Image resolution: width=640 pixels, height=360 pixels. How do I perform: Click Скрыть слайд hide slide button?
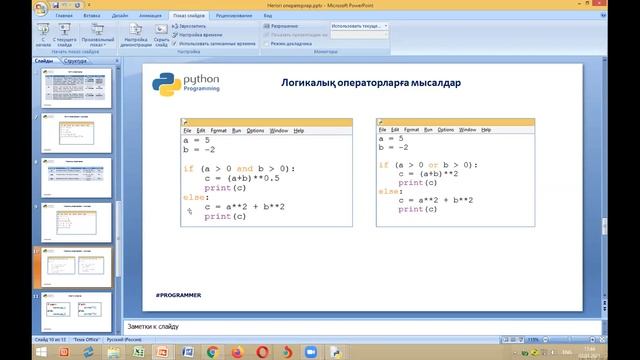click(x=161, y=35)
